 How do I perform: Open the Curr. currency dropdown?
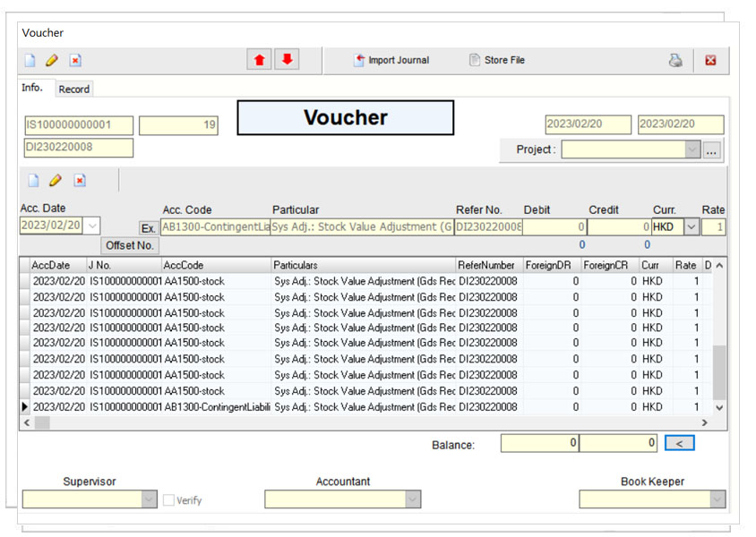[x=692, y=226]
